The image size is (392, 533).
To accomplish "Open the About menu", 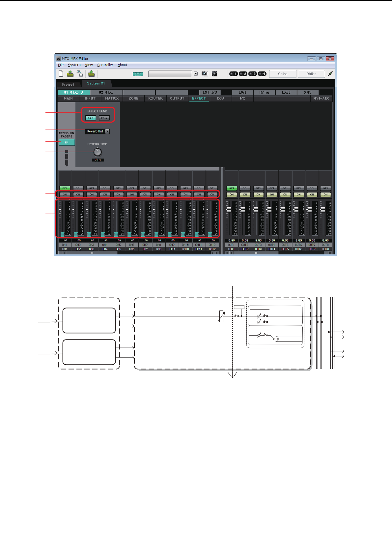I will [x=122, y=65].
